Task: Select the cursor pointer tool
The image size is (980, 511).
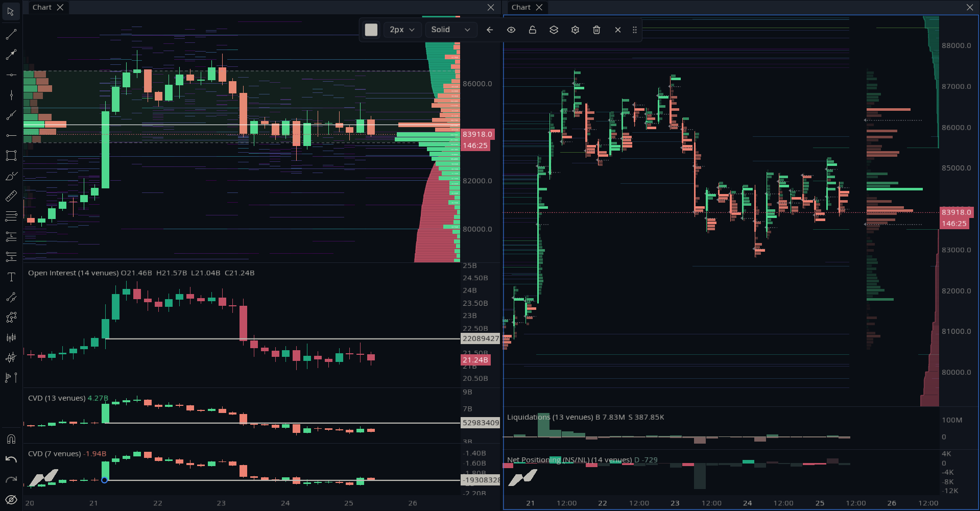Action: tap(11, 11)
